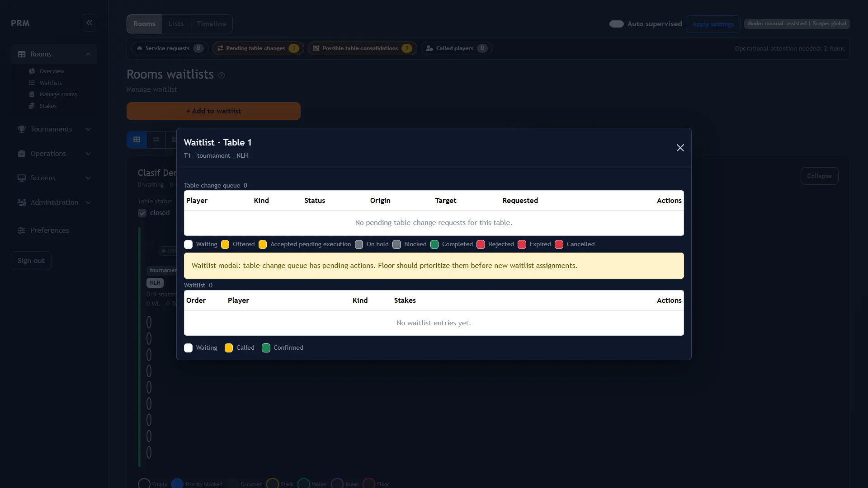Toggle the Auto supervised switch

coord(616,24)
